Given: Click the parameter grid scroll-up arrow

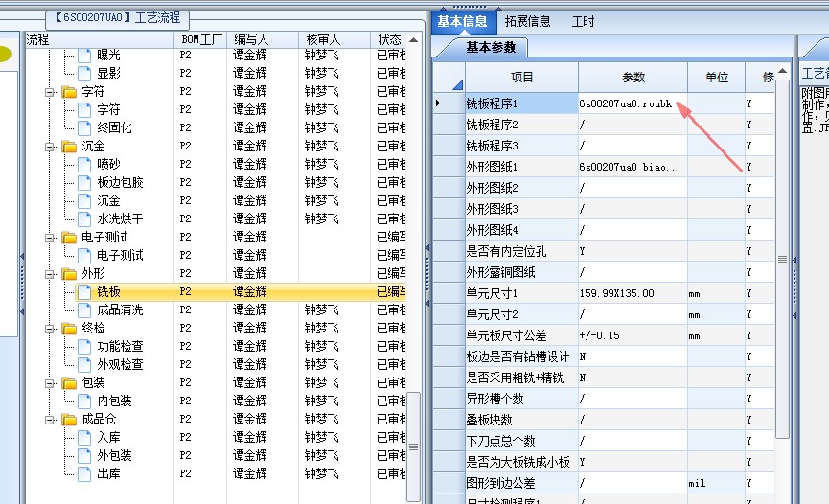Looking at the screenshot, I should coord(782,71).
